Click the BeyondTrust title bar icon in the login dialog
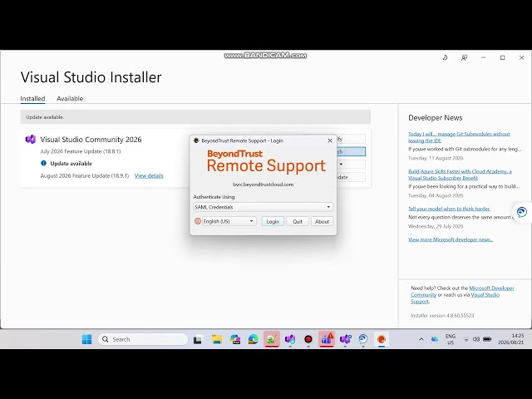532x399 pixels. tap(196, 140)
